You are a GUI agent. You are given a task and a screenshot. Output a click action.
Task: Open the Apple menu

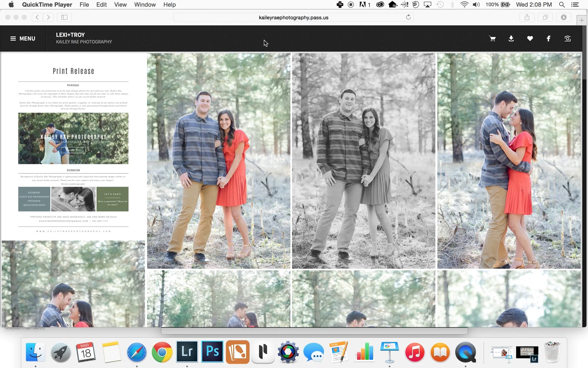[11, 4]
